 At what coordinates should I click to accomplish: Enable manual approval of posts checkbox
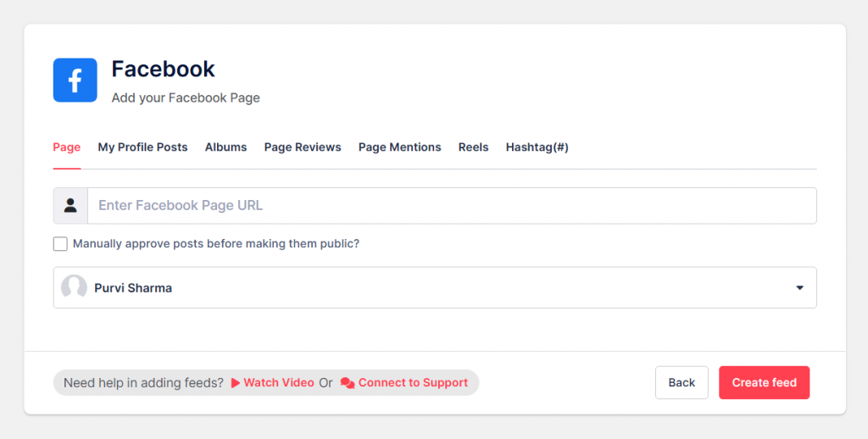pos(60,244)
